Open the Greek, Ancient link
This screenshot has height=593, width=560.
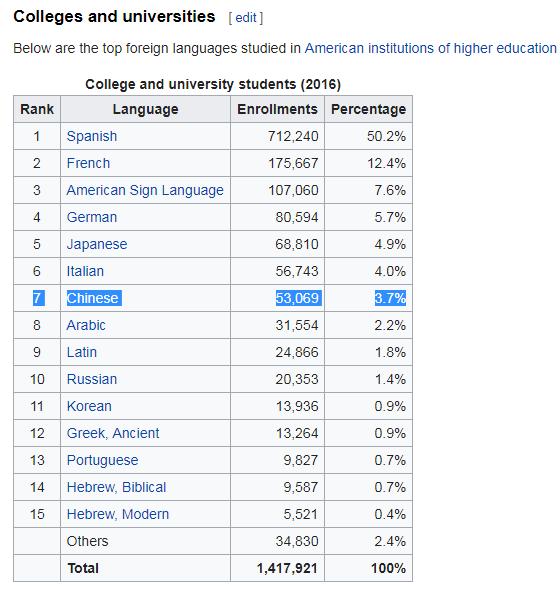point(113,433)
